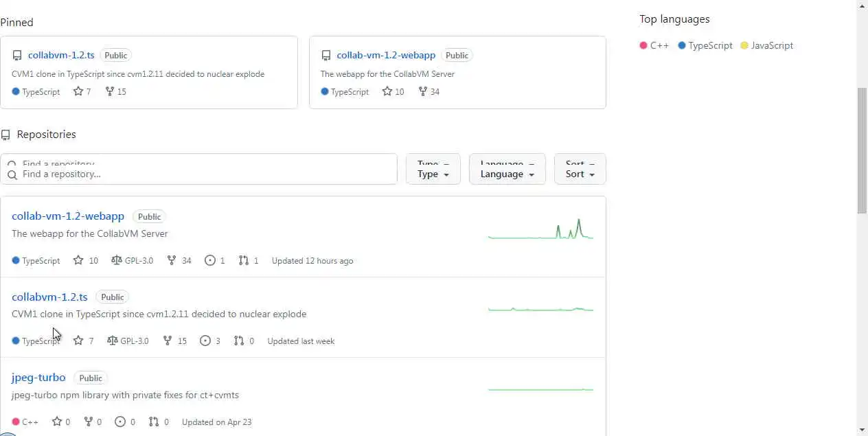Image resolution: width=868 pixels, height=436 pixels.
Task: Click the Pinned heading
Action: [x=16, y=22]
